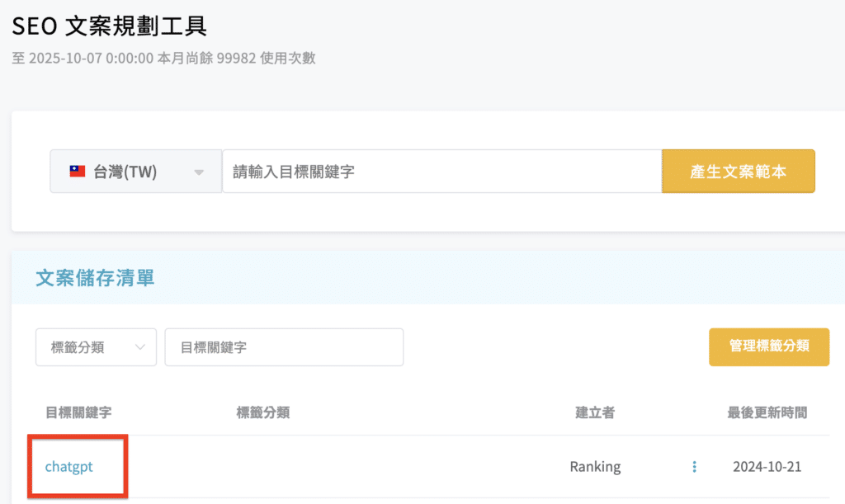Screen dimensions: 845x504
Task: Click the Ranking creator cell
Action: pos(595,467)
